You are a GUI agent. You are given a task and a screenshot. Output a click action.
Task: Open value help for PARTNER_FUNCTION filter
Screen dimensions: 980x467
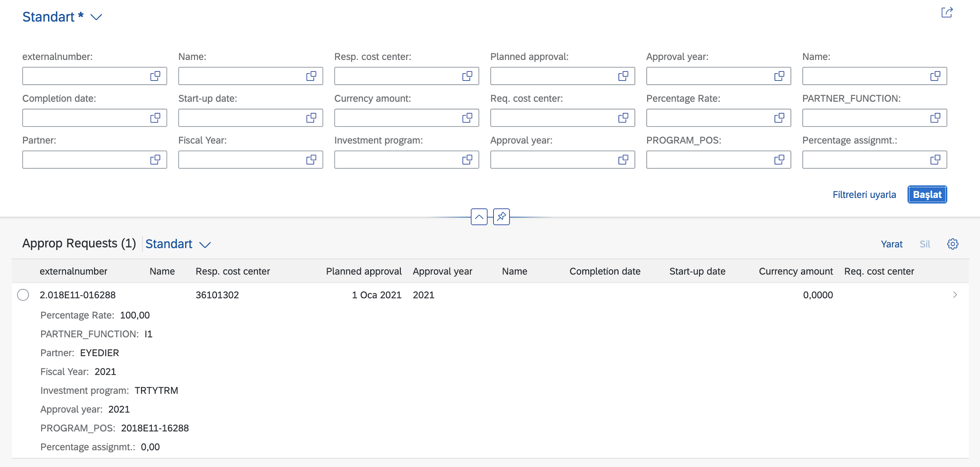coord(935,118)
